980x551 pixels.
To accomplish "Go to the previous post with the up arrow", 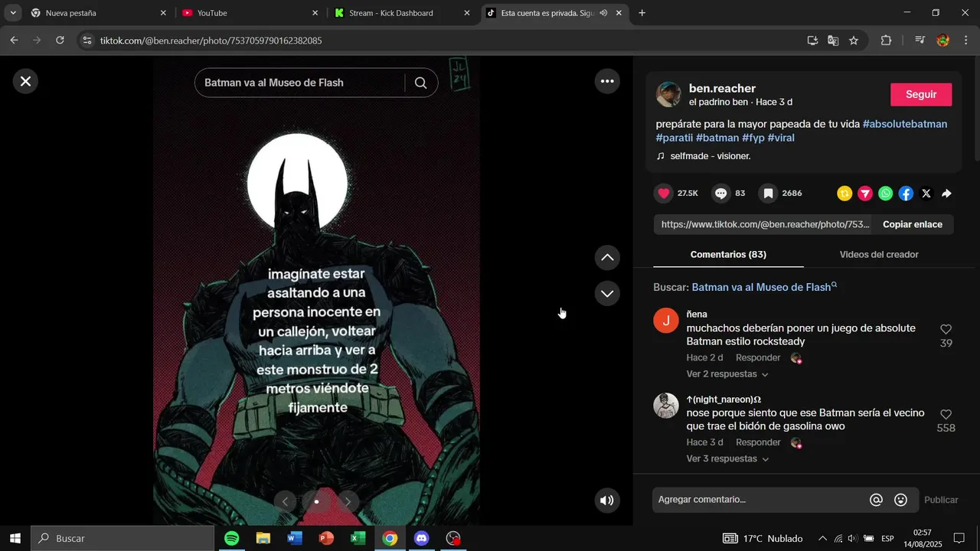I will 607,258.
